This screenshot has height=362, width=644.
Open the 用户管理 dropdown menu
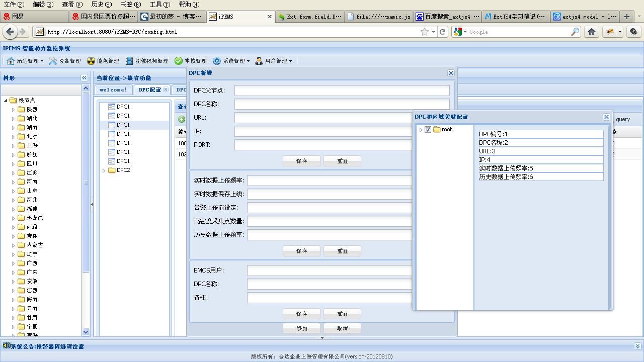click(273, 61)
